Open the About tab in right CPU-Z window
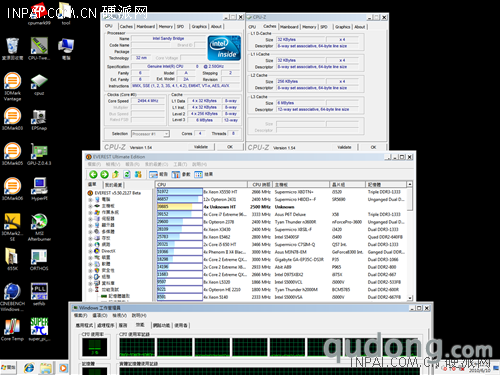This screenshot has width=500, height=375. (x=360, y=27)
